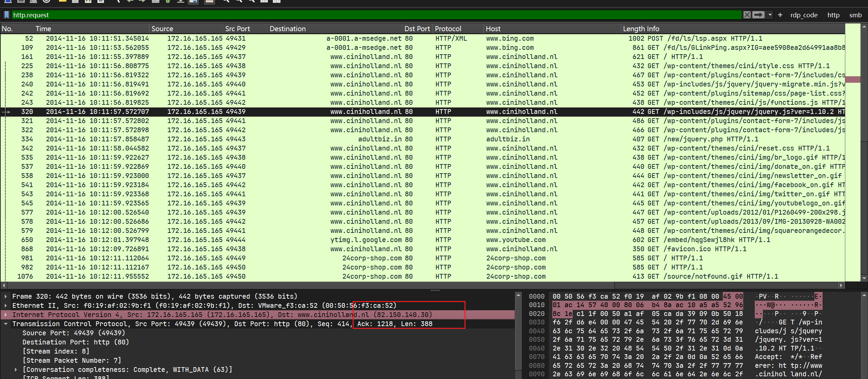Screen dimensions: 868x379
Task: Click the display filter bookmark icon
Action: pyautogui.click(x=6, y=15)
